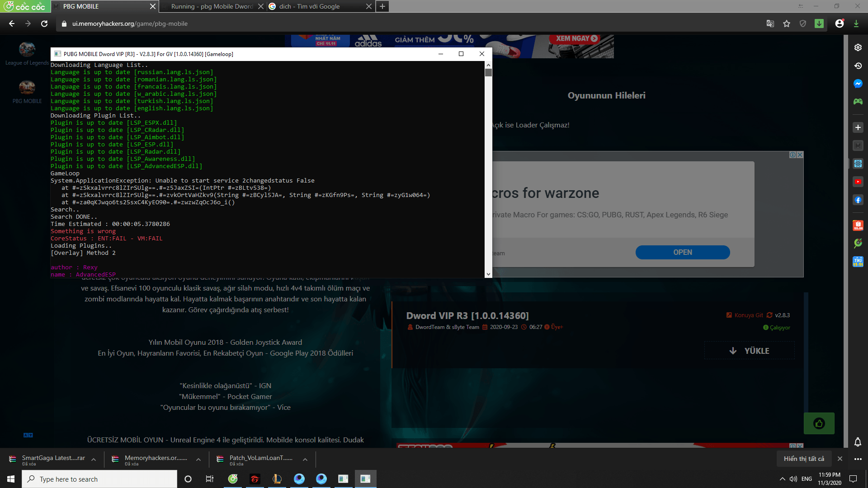Screen dimensions: 868x488
Task: Close the downloads bar
Action: 840,459
